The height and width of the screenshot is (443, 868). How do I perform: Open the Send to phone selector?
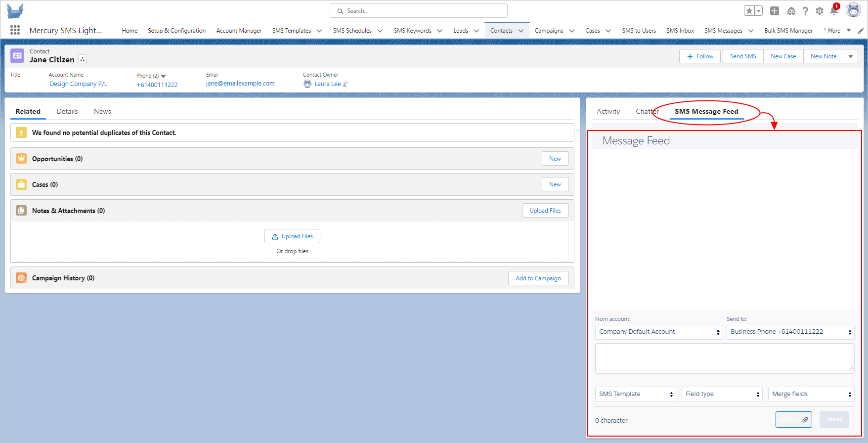(x=790, y=332)
